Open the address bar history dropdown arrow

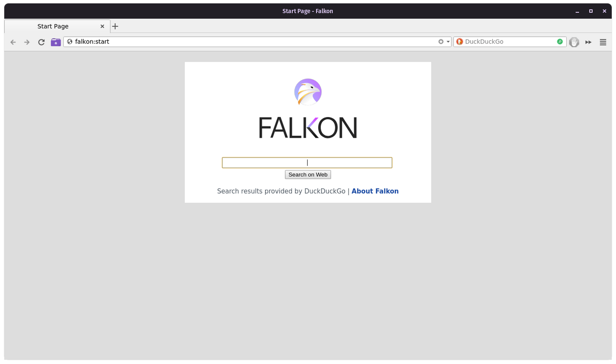pos(447,41)
